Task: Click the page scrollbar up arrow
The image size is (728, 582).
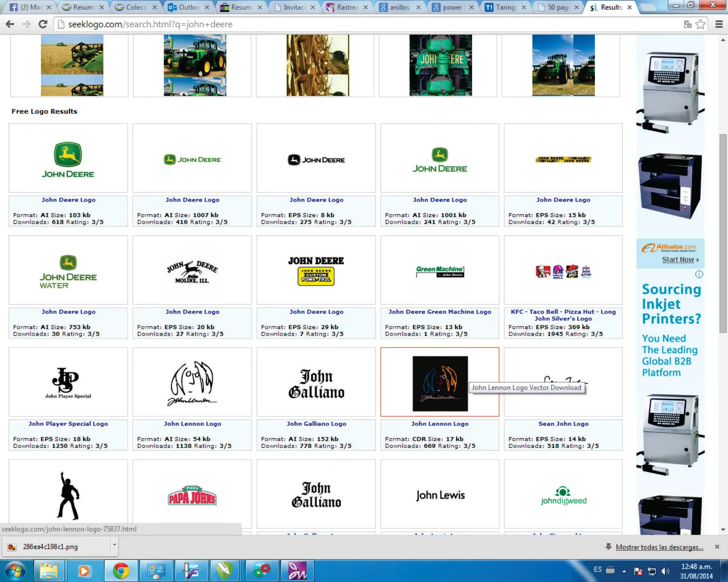Action: [x=723, y=40]
